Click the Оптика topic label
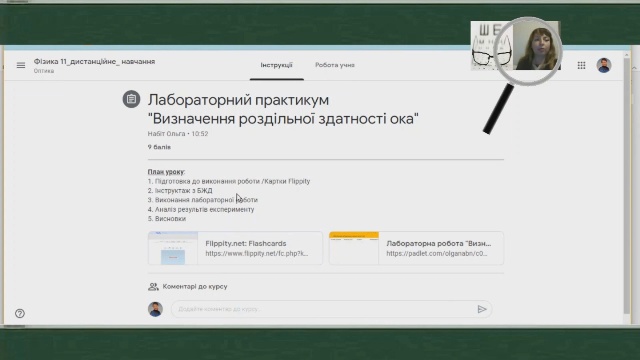 (44, 71)
